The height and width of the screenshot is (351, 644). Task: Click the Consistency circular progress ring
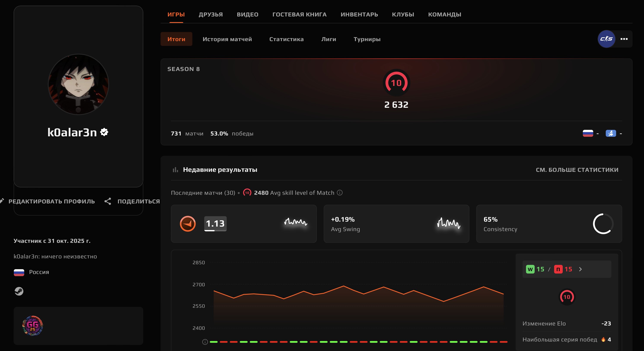(x=603, y=224)
